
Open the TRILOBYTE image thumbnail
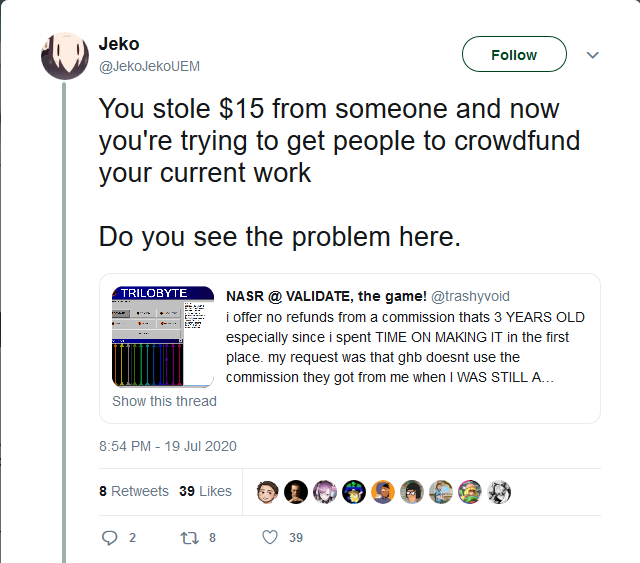pyautogui.click(x=163, y=336)
